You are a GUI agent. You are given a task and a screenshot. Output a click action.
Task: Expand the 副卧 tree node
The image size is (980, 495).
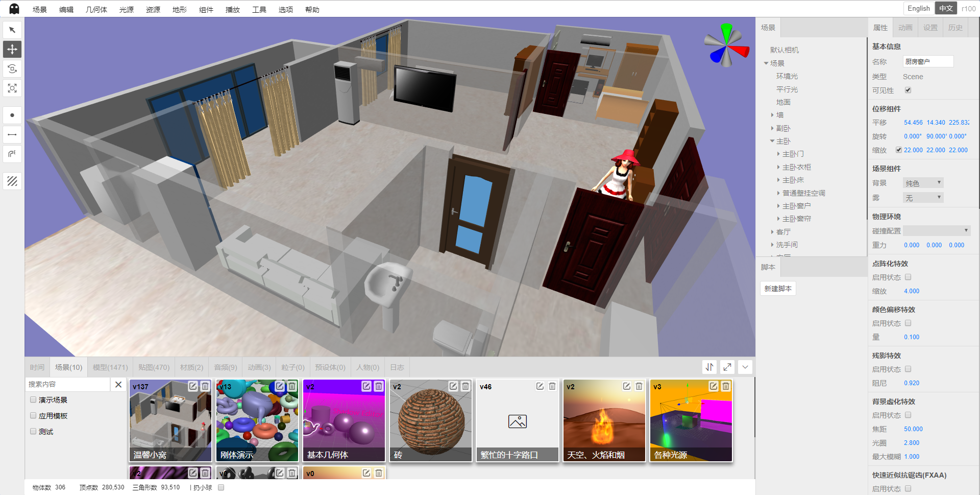772,128
